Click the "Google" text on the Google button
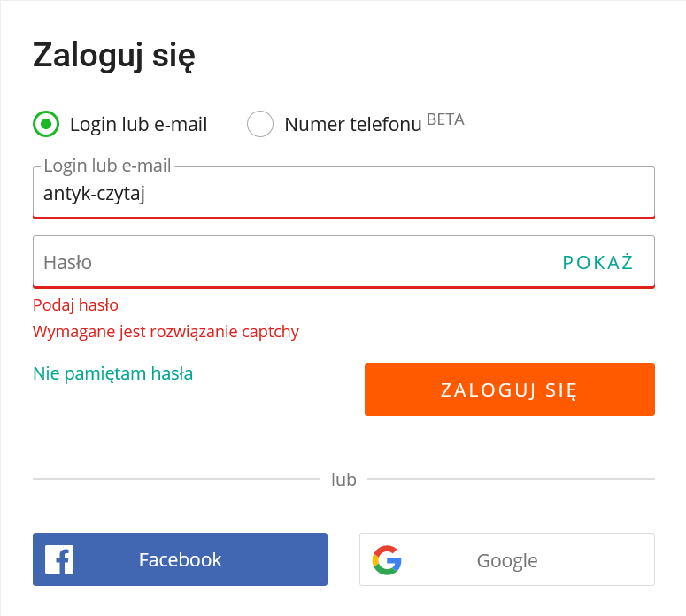The width and height of the screenshot is (686, 616). (507, 560)
